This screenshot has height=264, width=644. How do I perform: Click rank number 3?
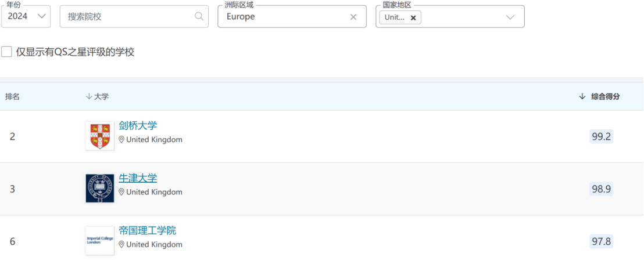pyautogui.click(x=12, y=189)
